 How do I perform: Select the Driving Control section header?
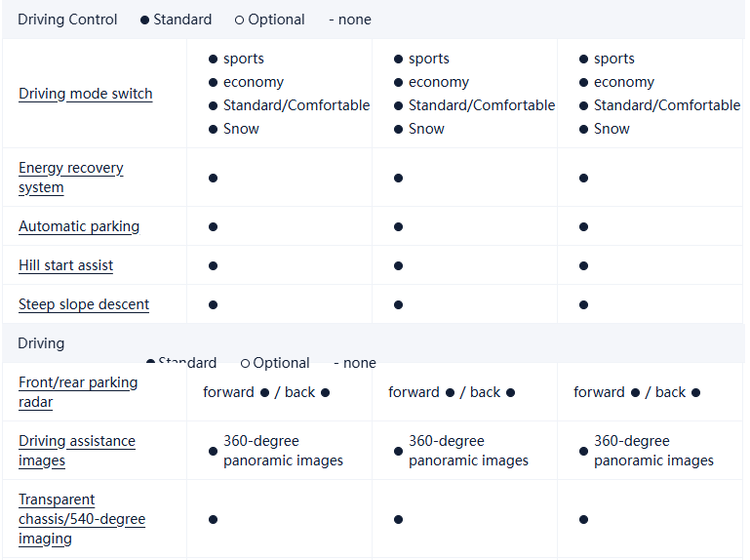click(x=67, y=20)
